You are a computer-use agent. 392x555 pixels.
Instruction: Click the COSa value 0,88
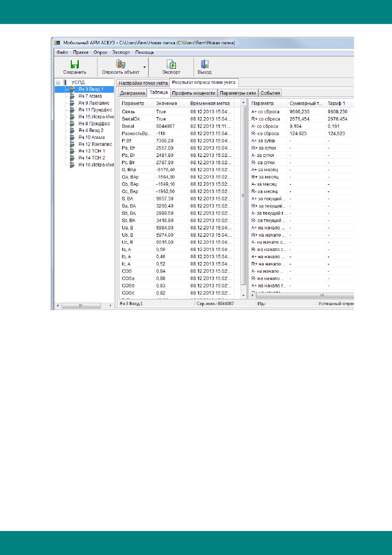[161, 278]
